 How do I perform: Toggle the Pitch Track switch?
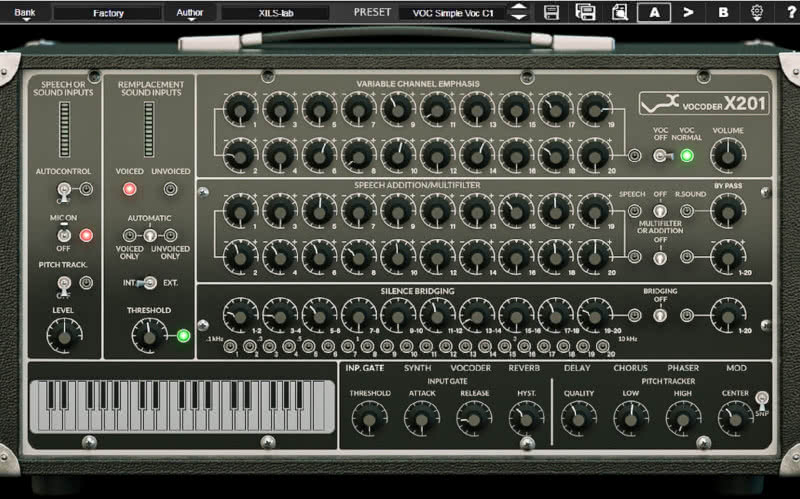click(64, 285)
